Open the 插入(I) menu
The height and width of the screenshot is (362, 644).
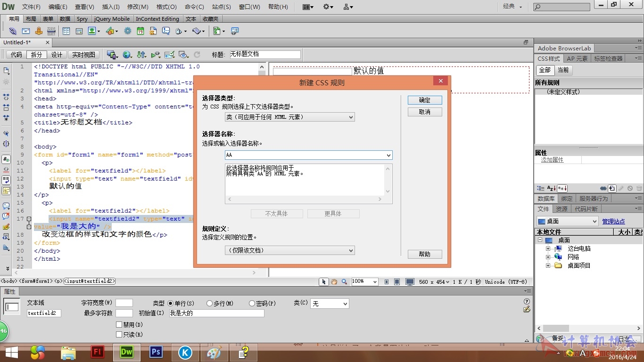(x=111, y=7)
